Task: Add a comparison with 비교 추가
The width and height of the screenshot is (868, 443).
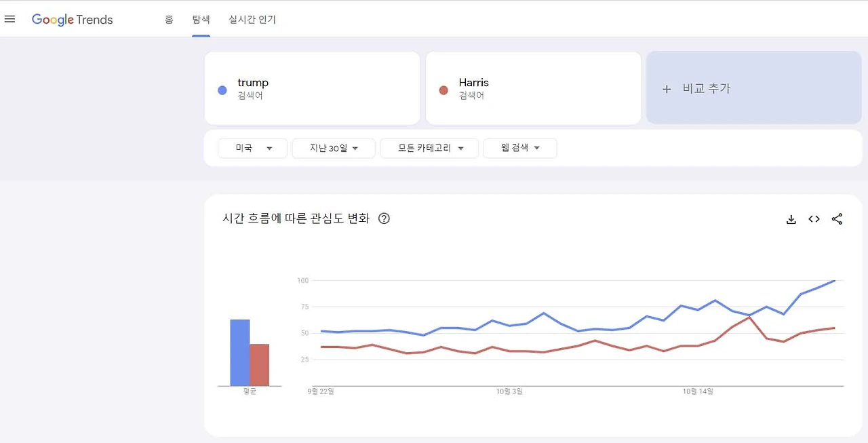Action: [753, 88]
